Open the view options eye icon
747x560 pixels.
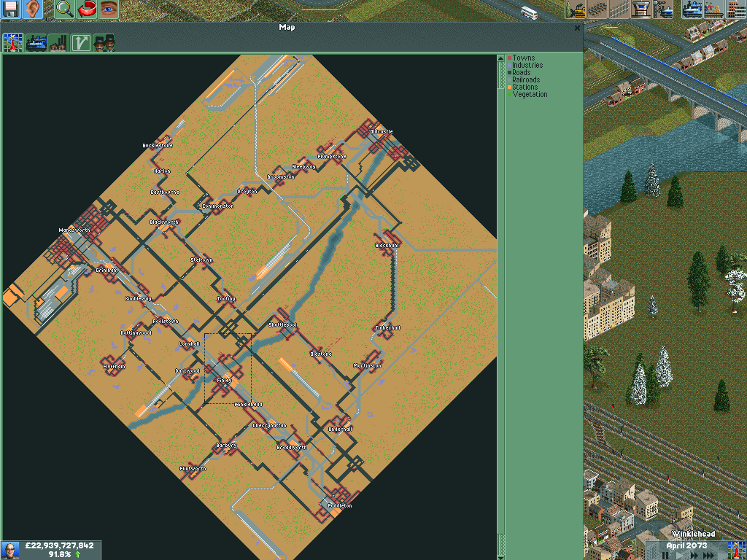pos(108,9)
